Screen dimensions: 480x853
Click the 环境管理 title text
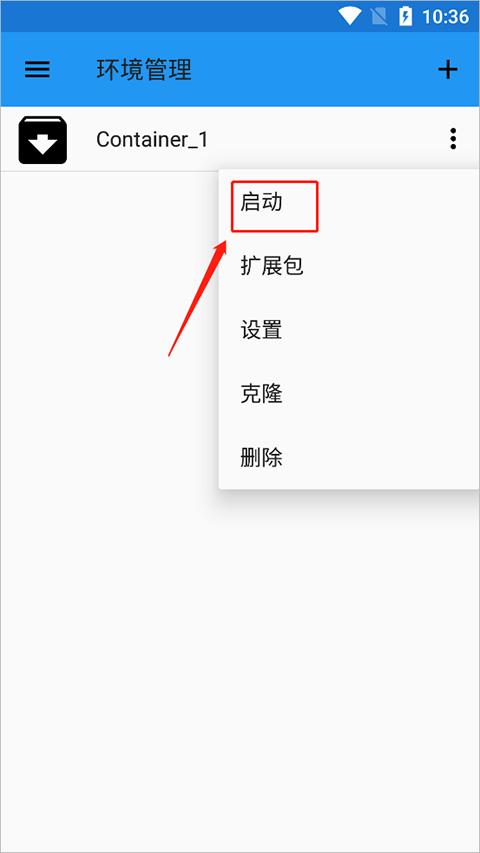tap(144, 70)
